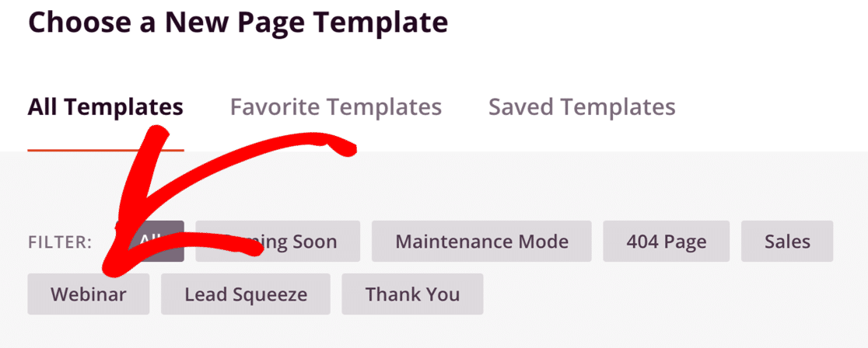Show lead squeeze page templates
This screenshot has width=868, height=348.
[x=246, y=294]
